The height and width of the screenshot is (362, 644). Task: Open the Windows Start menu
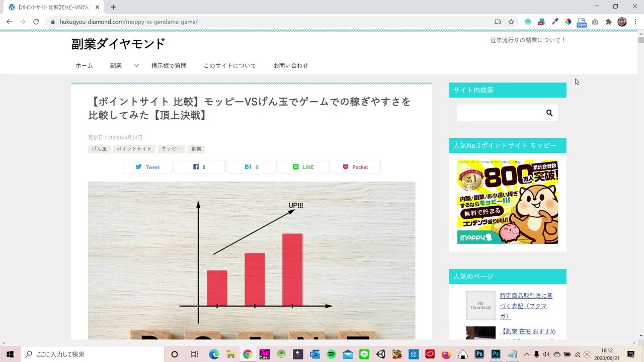[10, 354]
